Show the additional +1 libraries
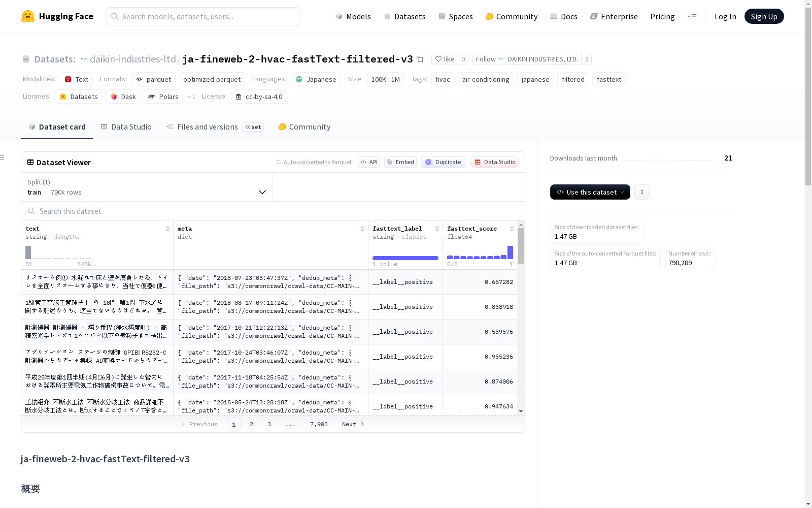 [x=191, y=97]
